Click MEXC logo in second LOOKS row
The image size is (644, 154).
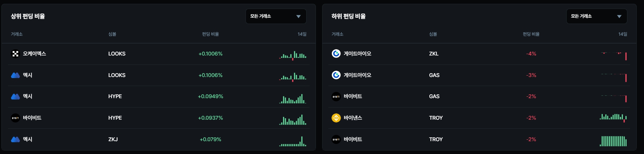coord(15,75)
